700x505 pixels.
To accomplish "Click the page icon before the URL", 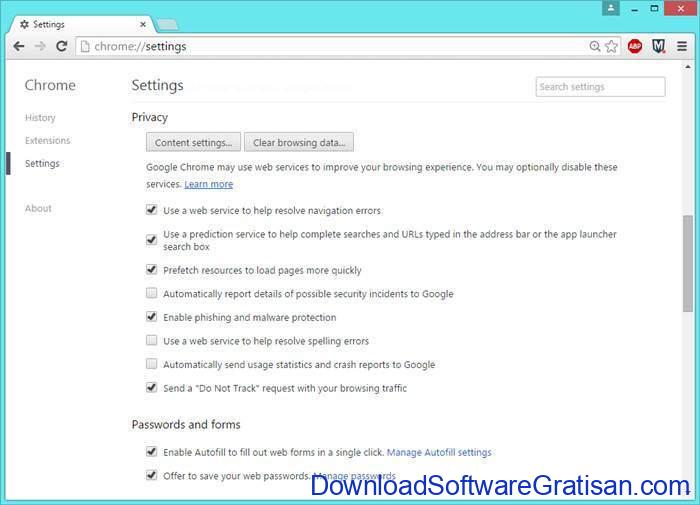I will tap(85, 46).
